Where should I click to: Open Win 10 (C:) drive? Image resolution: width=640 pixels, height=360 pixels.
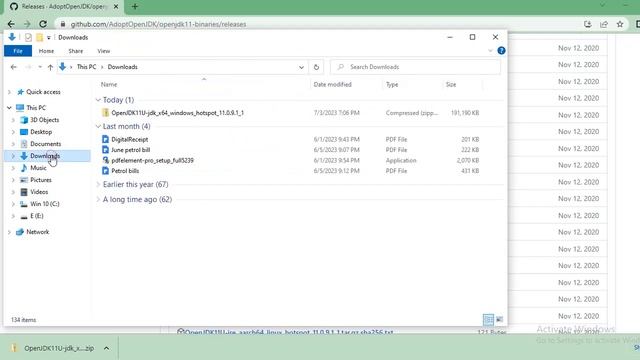tap(44, 204)
